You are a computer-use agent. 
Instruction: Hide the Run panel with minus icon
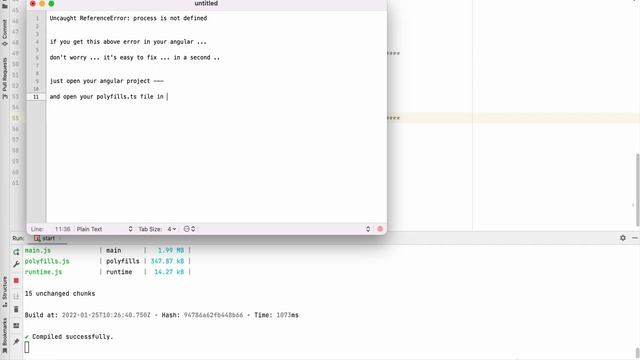pos(635,238)
